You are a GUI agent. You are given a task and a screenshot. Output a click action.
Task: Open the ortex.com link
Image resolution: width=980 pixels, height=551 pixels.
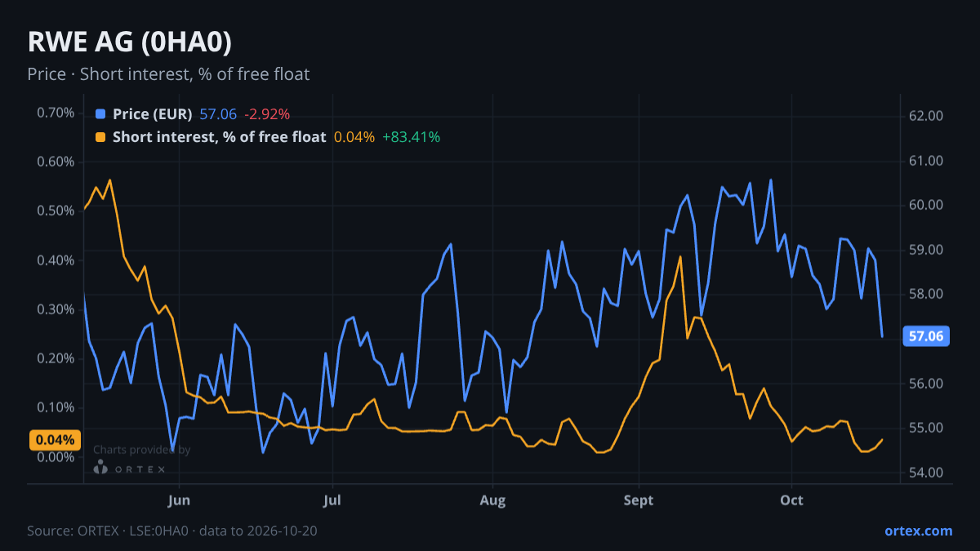pos(919,531)
